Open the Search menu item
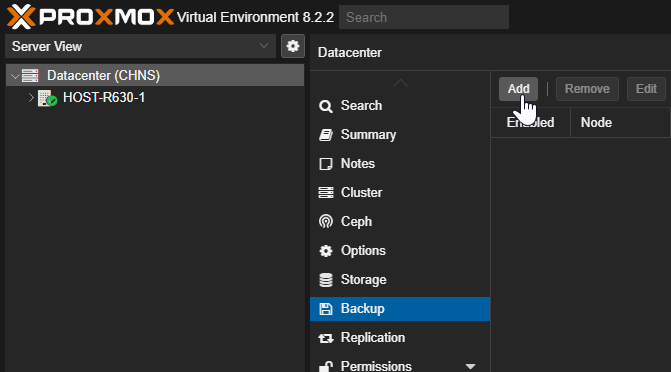This screenshot has width=671, height=372. coord(400,106)
